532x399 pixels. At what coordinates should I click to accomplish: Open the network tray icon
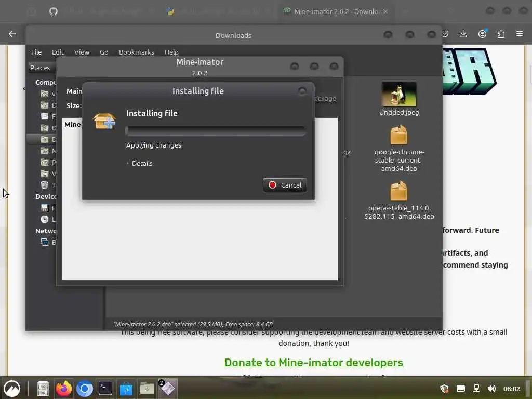[x=476, y=389]
